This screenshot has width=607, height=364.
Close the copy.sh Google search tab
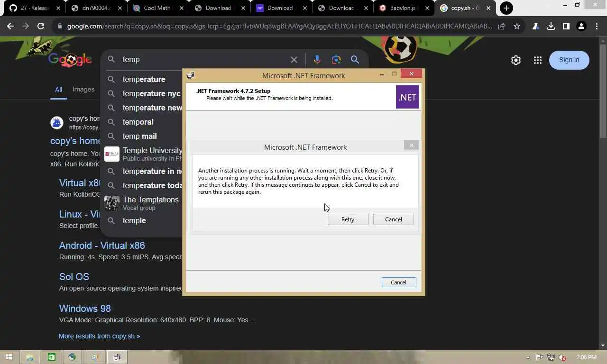click(488, 8)
